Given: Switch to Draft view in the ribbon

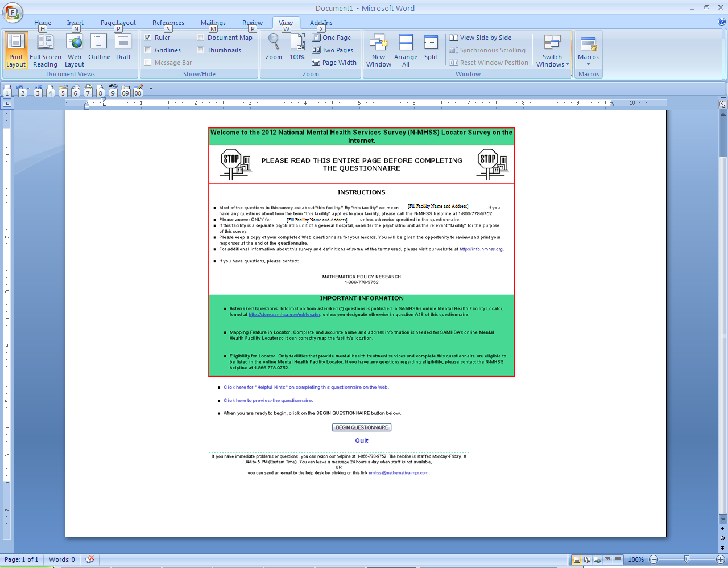Looking at the screenshot, I should [x=123, y=47].
